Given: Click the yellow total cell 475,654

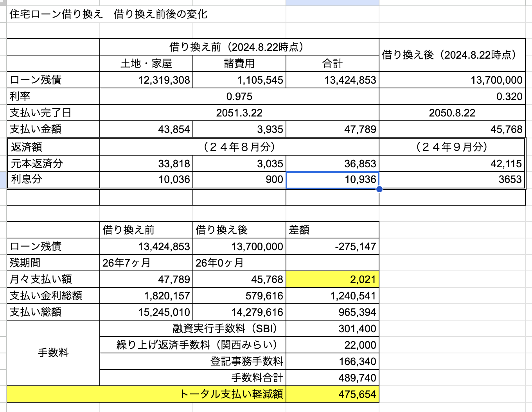Looking at the screenshot, I should 332,394.
